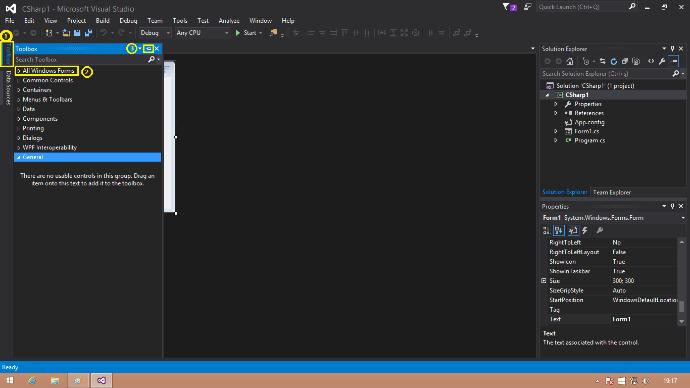The image size is (690, 388).
Task: Select Form1.cs in Solution Explorer
Action: (587, 131)
